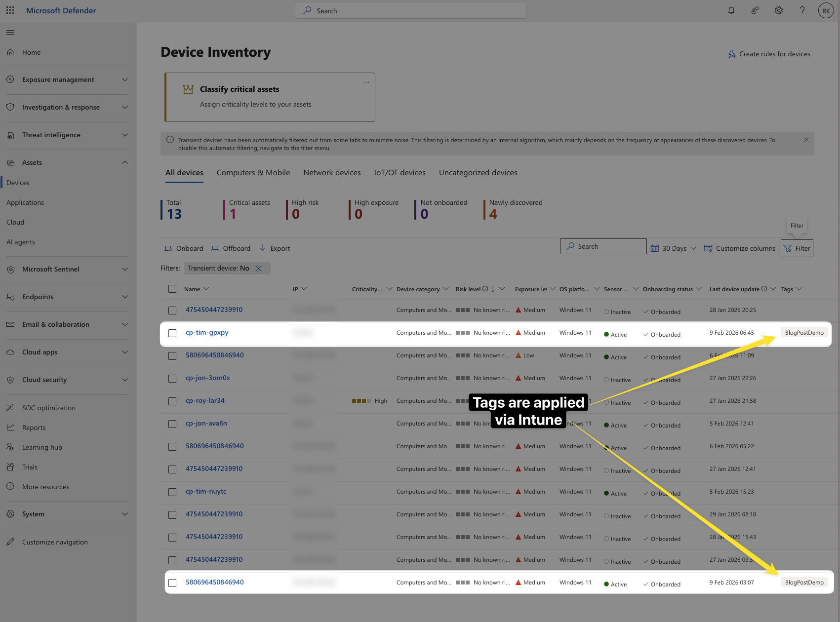This screenshot has width=840, height=622.
Task: Toggle the select-all devices header checkbox
Action: tap(172, 289)
